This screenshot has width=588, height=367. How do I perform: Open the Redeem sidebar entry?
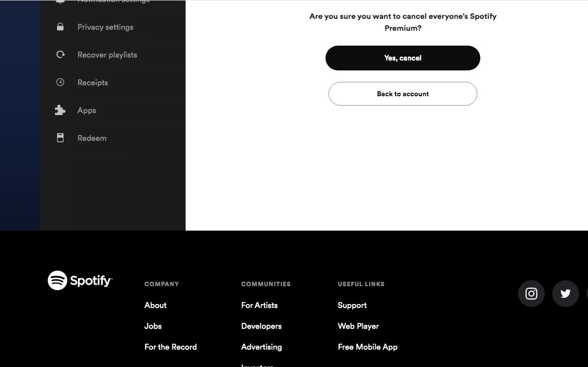tap(92, 138)
